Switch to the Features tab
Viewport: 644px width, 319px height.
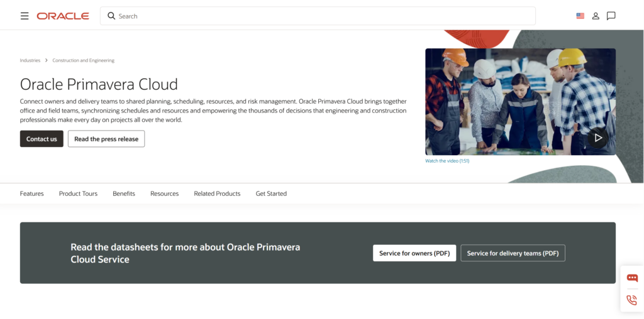[32, 193]
